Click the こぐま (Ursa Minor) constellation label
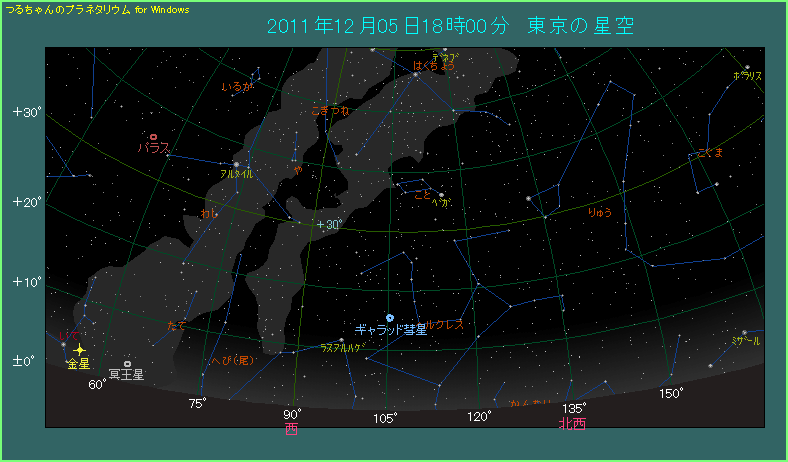 click(x=709, y=153)
